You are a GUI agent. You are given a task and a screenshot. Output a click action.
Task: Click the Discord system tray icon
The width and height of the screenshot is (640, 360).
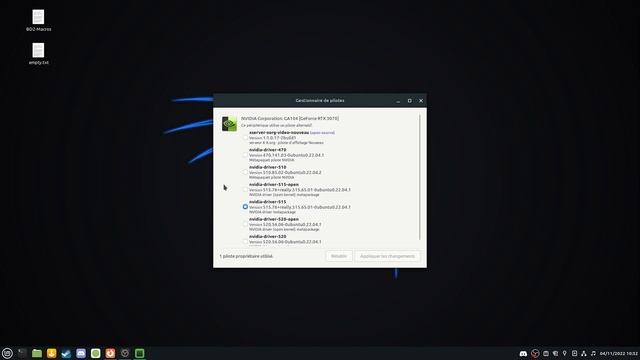tap(523, 353)
